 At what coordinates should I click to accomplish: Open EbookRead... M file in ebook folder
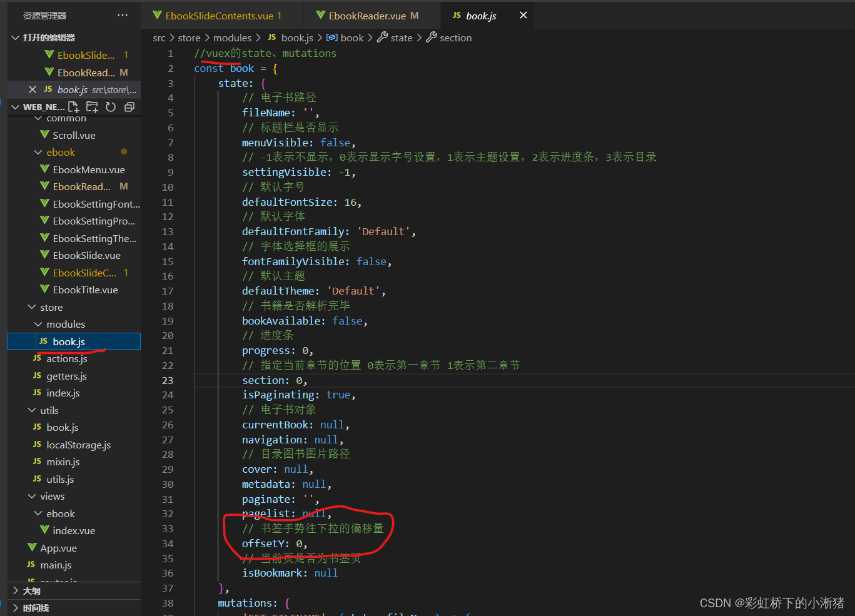point(74,186)
